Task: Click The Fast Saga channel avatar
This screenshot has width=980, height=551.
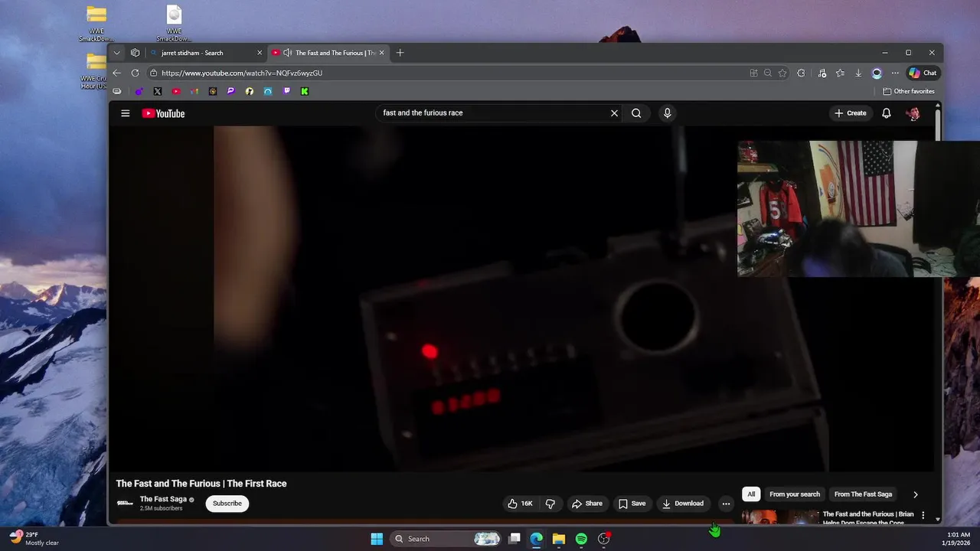Action: tap(125, 504)
